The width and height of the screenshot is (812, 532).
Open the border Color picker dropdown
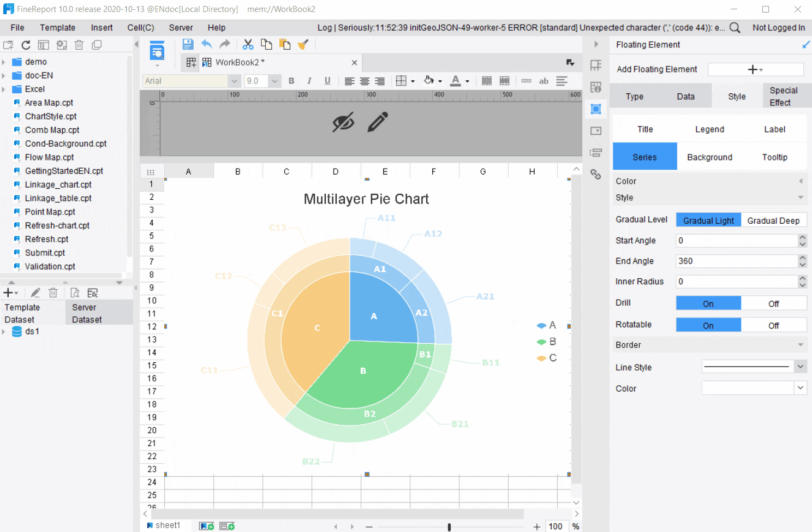(800, 388)
